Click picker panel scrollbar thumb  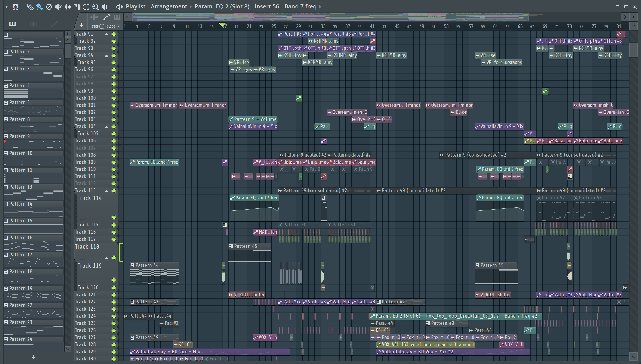point(68,51)
